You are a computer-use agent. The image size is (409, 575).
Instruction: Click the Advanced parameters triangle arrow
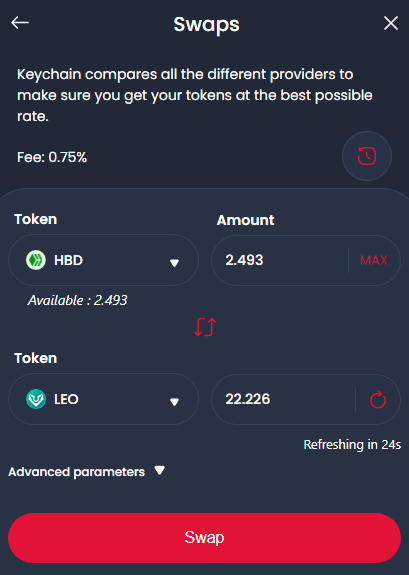(x=160, y=470)
